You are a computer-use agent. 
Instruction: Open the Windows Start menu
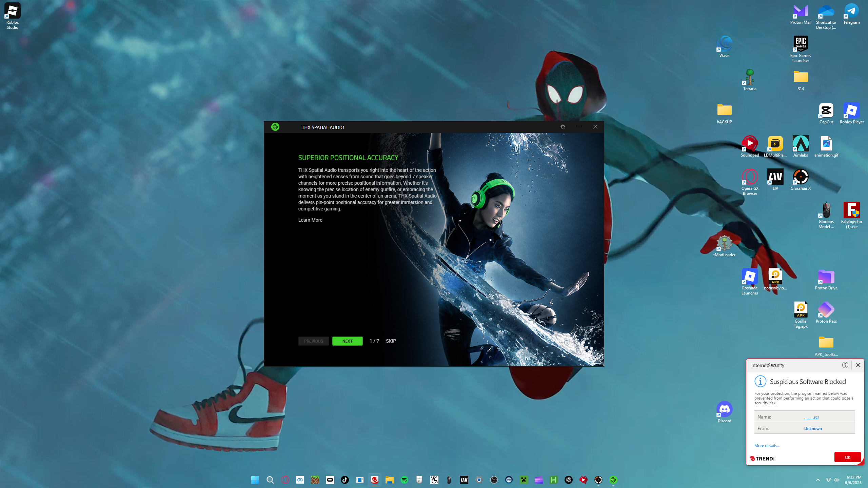coord(255,480)
